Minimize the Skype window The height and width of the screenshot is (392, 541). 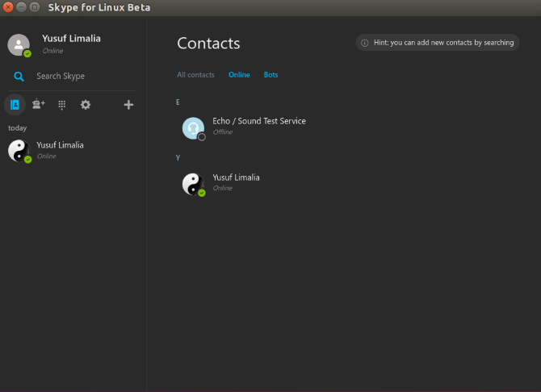click(21, 7)
